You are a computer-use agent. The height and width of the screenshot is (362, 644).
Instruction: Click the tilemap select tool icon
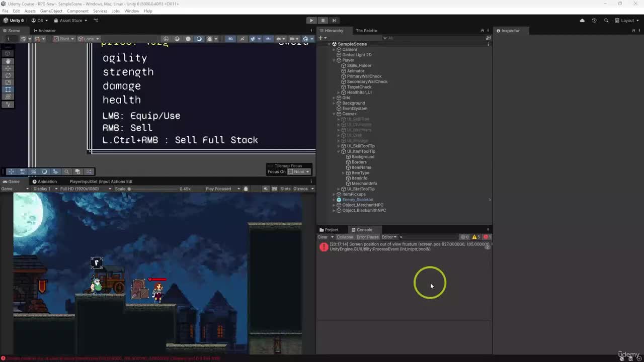pyautogui.click(x=11, y=171)
